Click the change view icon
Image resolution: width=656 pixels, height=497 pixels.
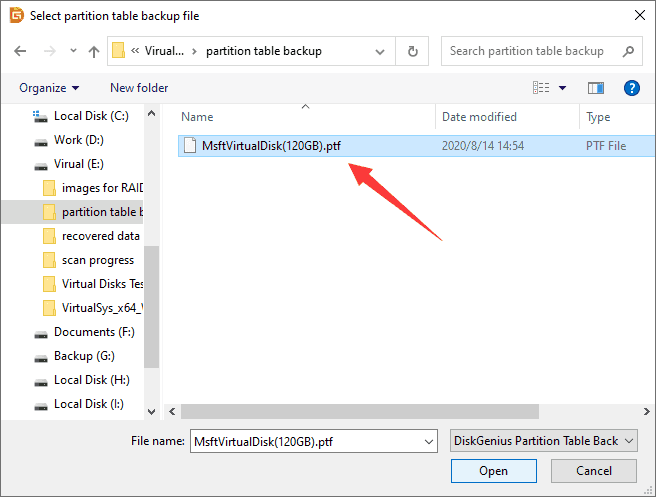click(x=541, y=88)
